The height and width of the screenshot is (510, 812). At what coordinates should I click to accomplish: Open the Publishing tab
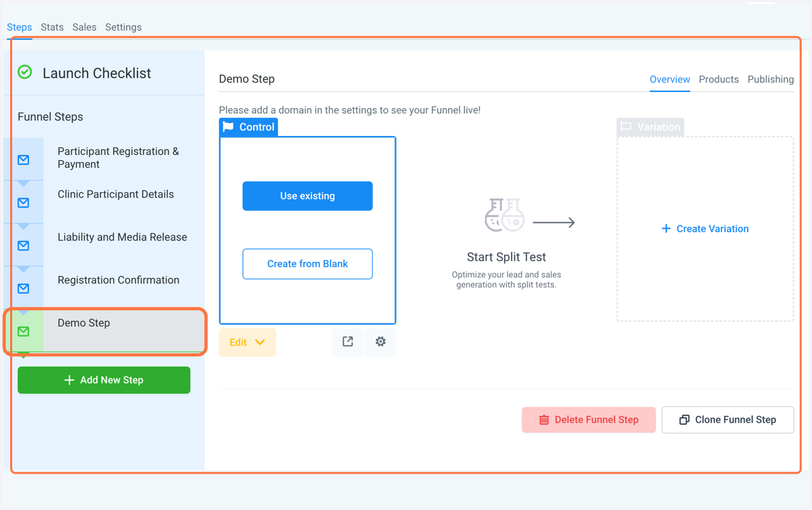point(771,79)
